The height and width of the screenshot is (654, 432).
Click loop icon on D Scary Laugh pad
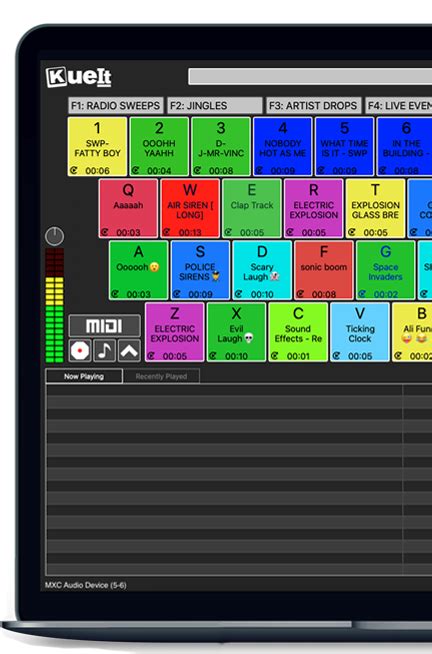point(239,294)
